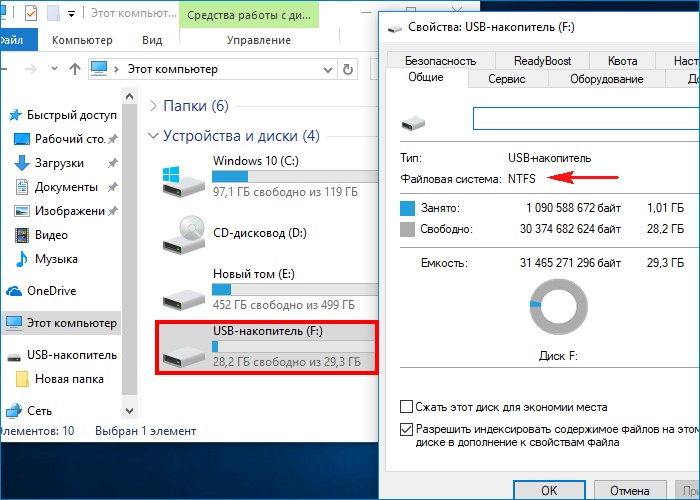Click the 28,2 ГБ свободно из 29,3 ГБ text
700x500 pixels.
(287, 362)
